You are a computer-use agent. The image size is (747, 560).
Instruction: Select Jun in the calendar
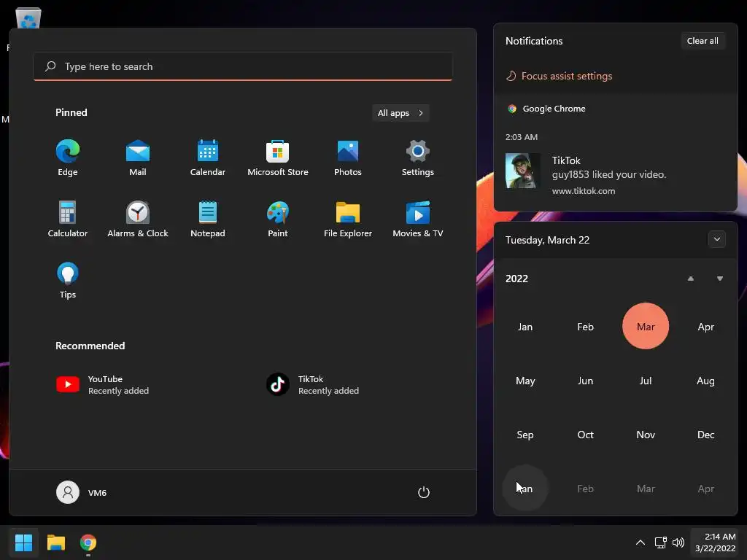point(585,381)
